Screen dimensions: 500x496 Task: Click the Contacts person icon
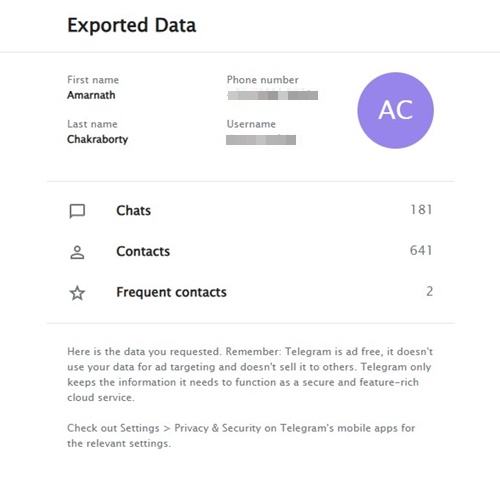point(77,252)
